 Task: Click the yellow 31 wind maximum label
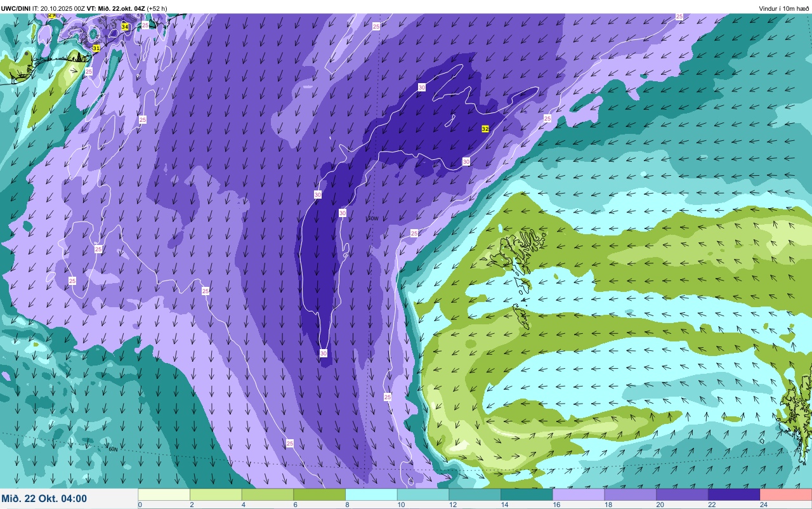tap(96, 48)
